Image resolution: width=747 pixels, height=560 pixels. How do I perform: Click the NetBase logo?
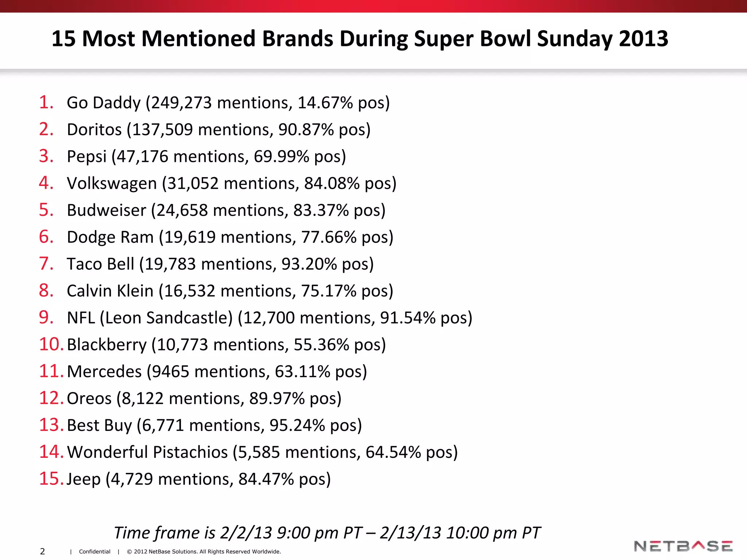click(683, 546)
